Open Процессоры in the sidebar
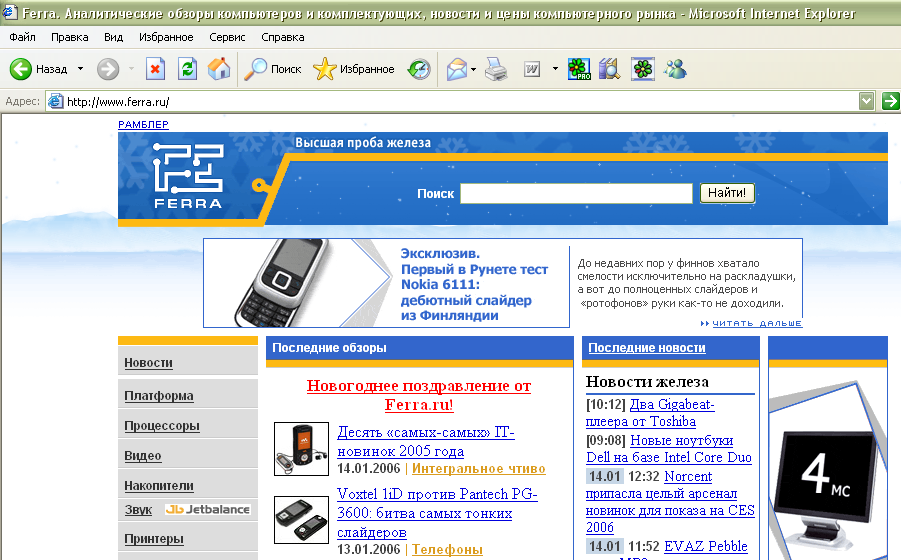This screenshot has height=560, width=901. coord(162,426)
